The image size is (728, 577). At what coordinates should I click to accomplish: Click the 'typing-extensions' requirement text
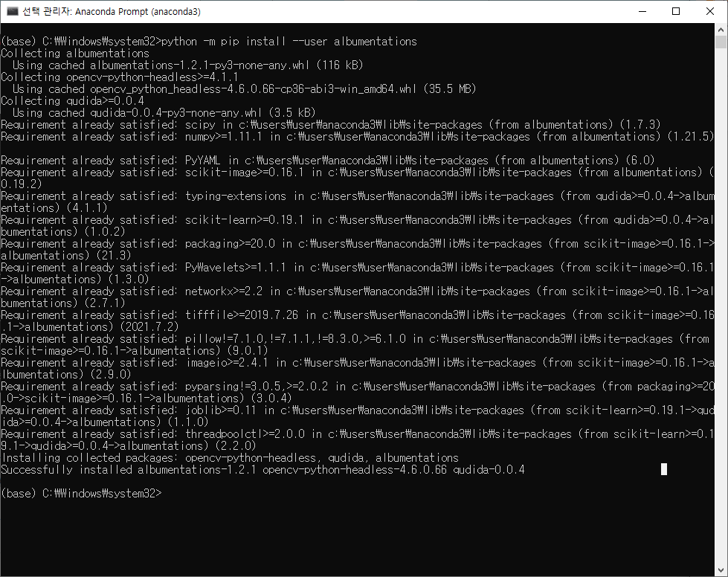click(x=236, y=196)
